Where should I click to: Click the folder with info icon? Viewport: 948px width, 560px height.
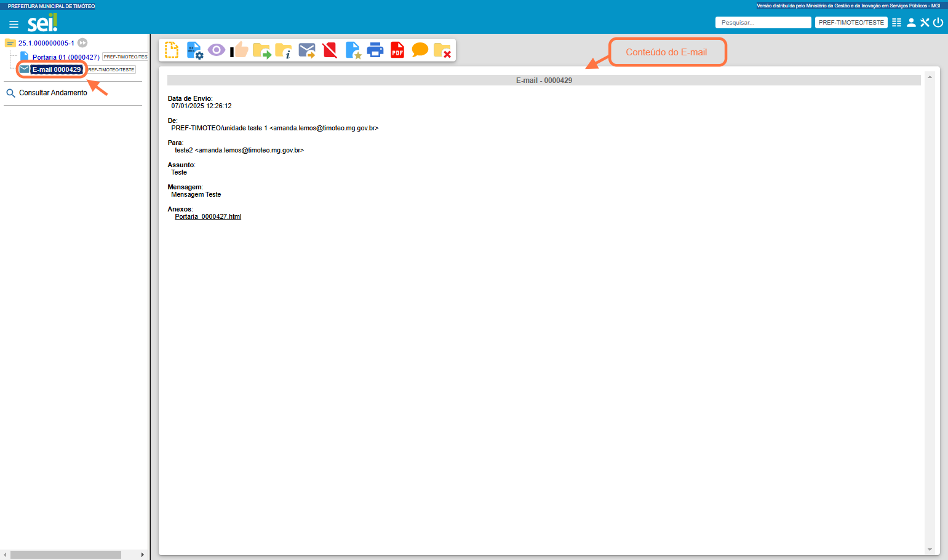284,50
